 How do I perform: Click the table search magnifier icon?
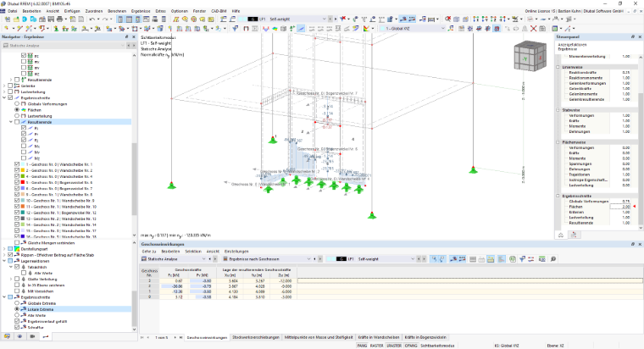553,259
